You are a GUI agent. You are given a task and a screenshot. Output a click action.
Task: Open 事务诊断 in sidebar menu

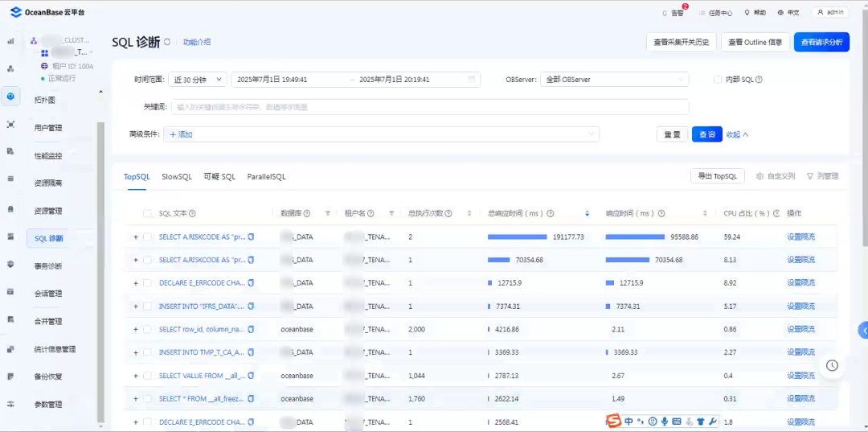(x=48, y=265)
